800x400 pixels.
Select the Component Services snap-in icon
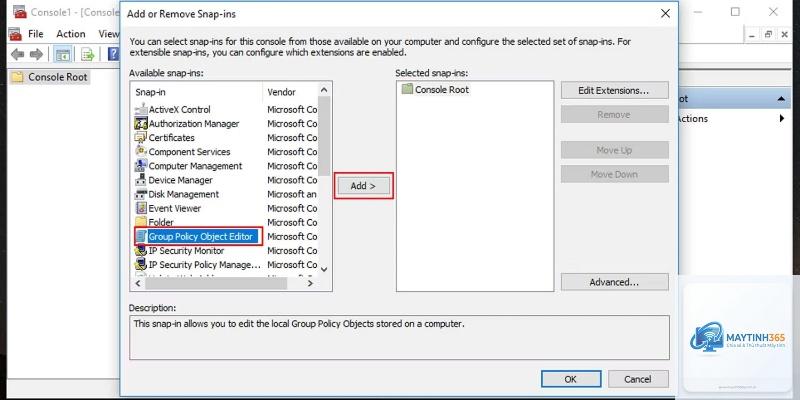(141, 152)
